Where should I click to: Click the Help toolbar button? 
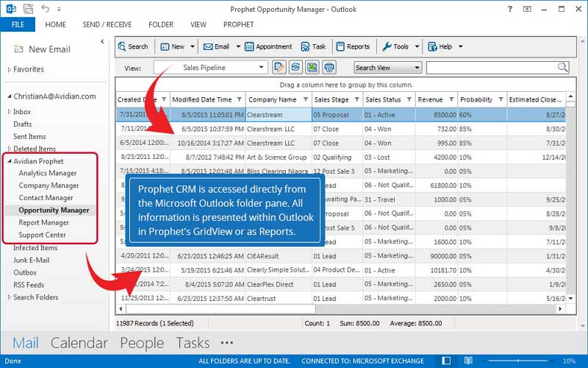tap(440, 46)
